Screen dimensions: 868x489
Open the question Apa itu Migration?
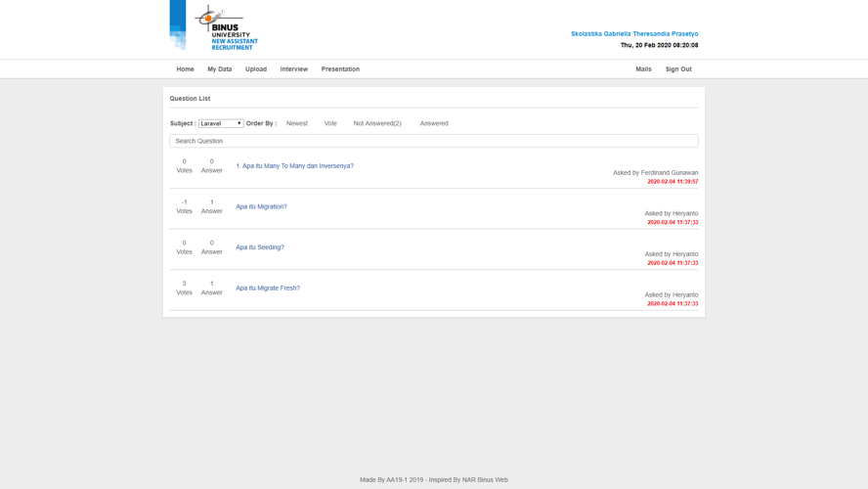tap(261, 206)
